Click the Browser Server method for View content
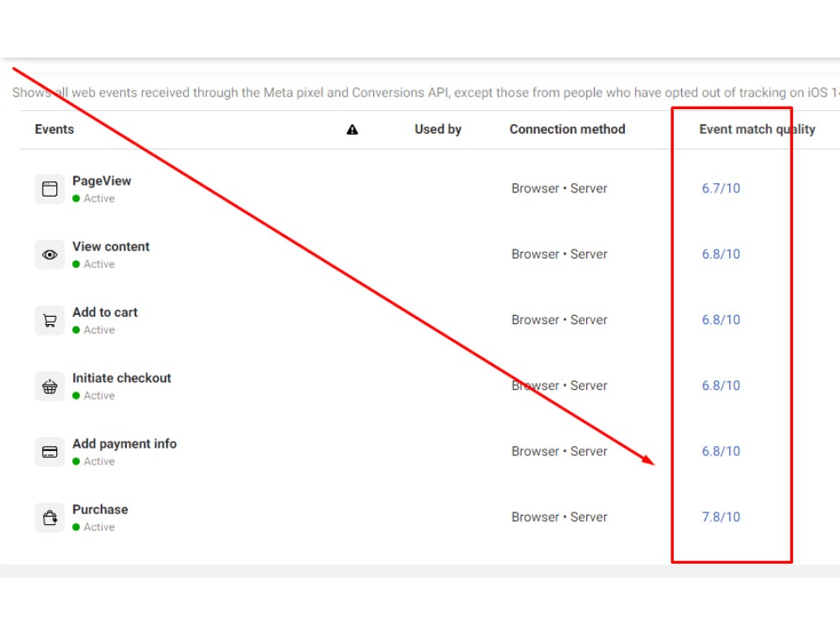The image size is (840, 630). click(559, 254)
